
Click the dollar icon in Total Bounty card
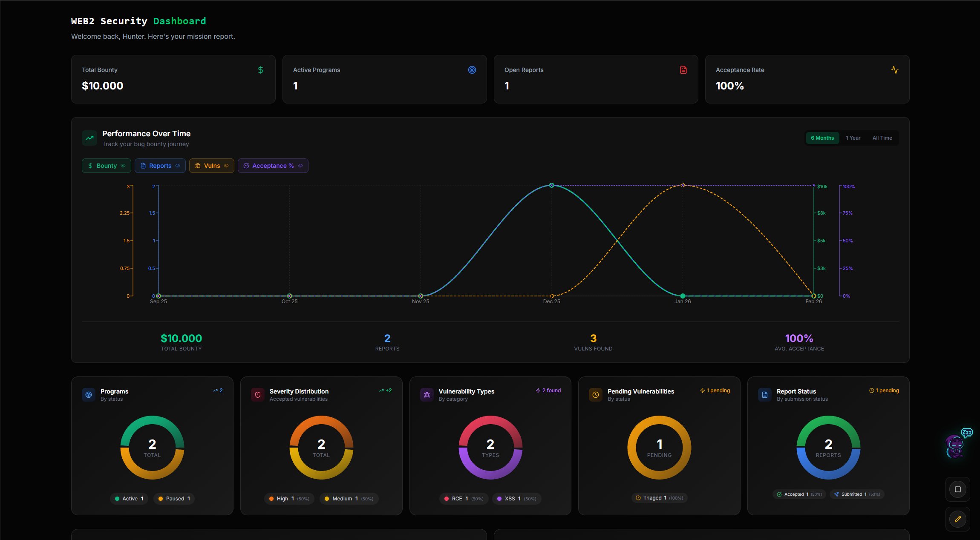point(261,70)
